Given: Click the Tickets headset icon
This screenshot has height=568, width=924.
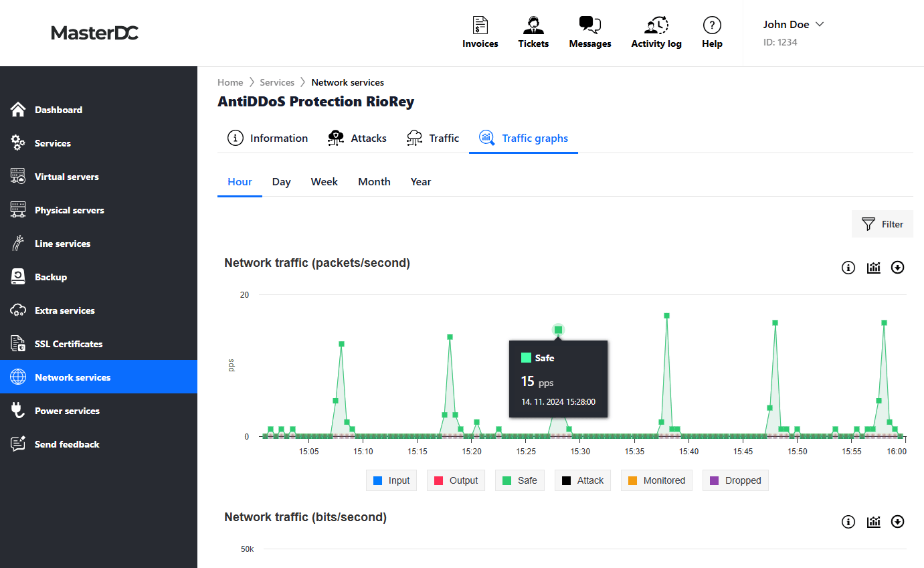Looking at the screenshot, I should 533,25.
